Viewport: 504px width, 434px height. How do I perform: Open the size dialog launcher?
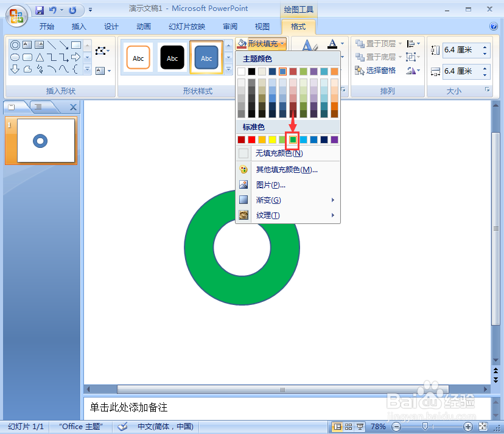click(x=488, y=89)
